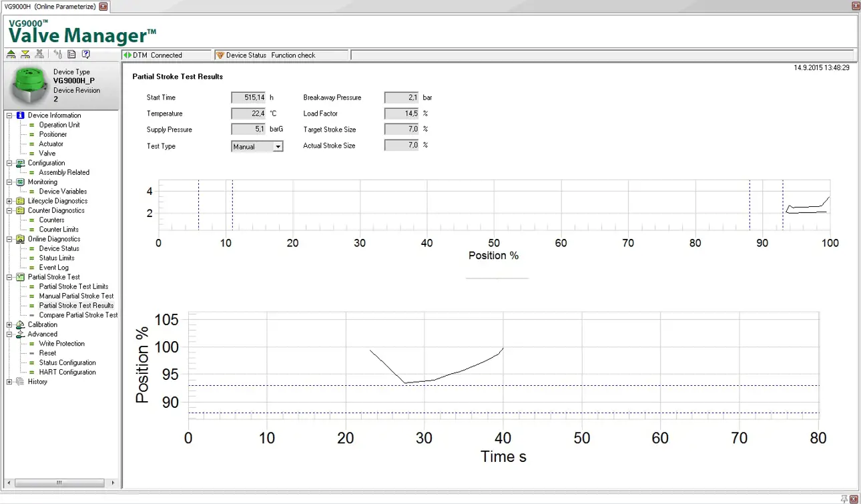Select Actuator in the tree
The image size is (861, 504).
[51, 144]
